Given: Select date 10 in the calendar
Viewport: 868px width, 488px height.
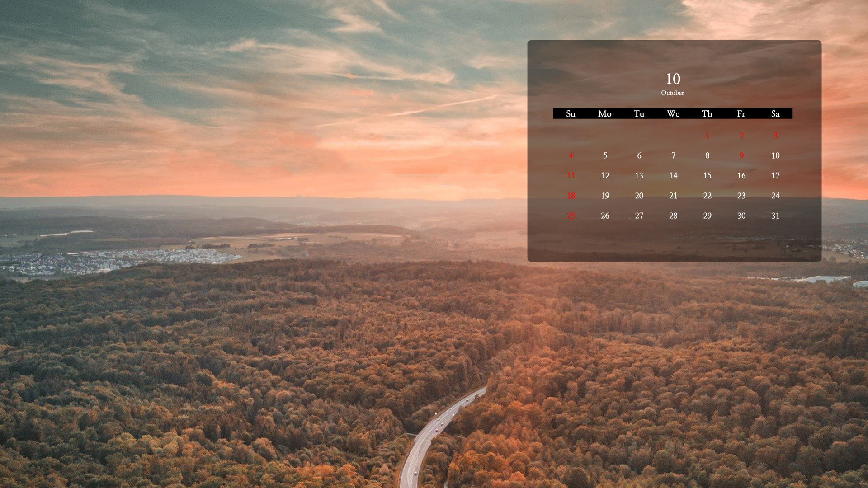Looking at the screenshot, I should tap(775, 155).
